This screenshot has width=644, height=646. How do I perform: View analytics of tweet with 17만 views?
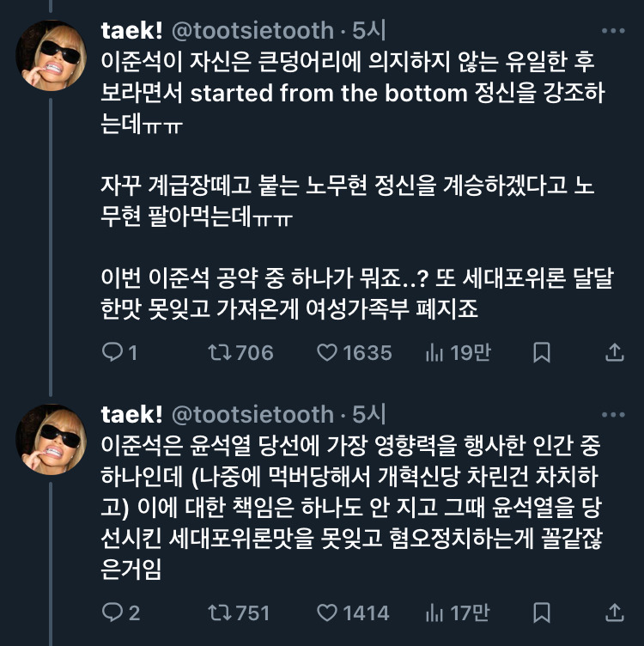(434, 612)
